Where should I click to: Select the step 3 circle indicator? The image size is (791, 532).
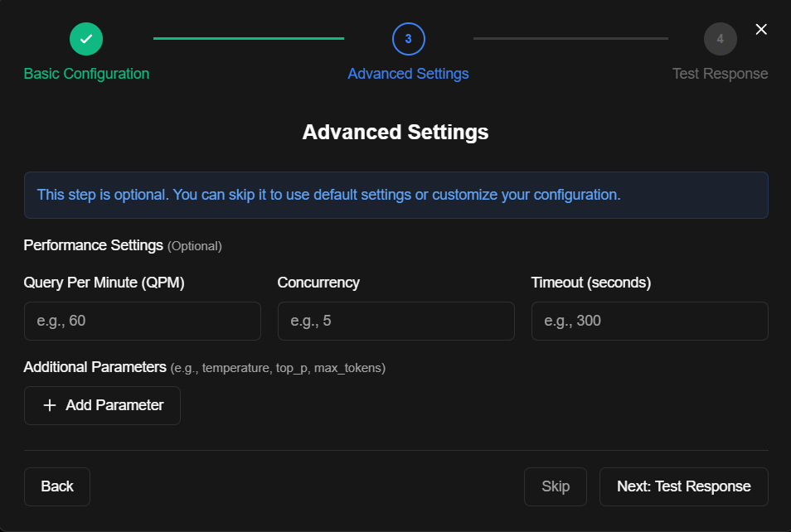(408, 38)
